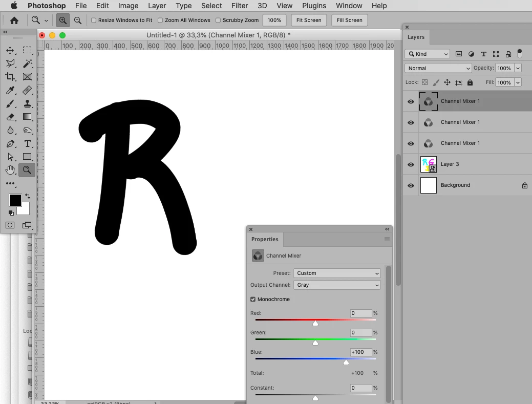Screen dimensions: 532x404
Task: Filter layers by type layers
Action: (484, 54)
